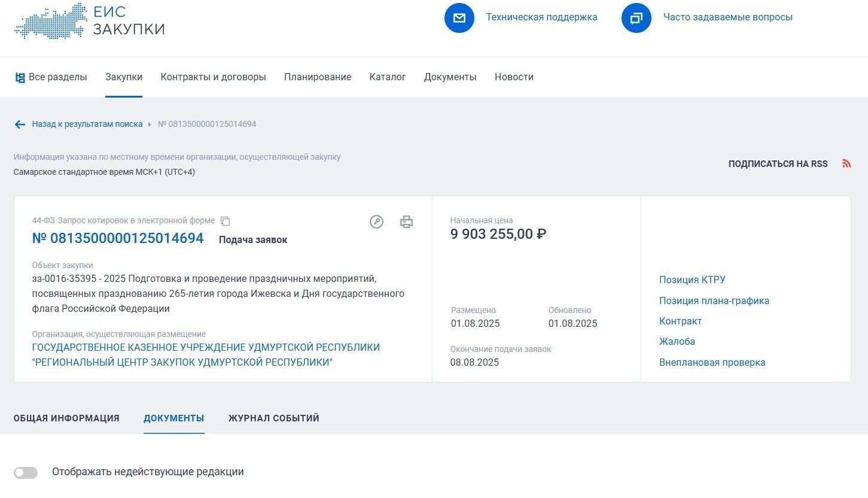
Task: Click the printer icon to print
Action: pyautogui.click(x=406, y=222)
